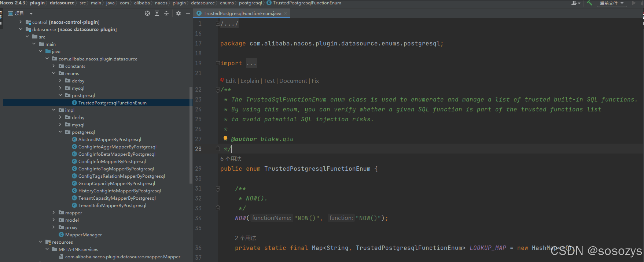Select ConfigInfoTagMapperByPostgresql in the tree
This screenshot has height=262, width=644.
point(116,169)
